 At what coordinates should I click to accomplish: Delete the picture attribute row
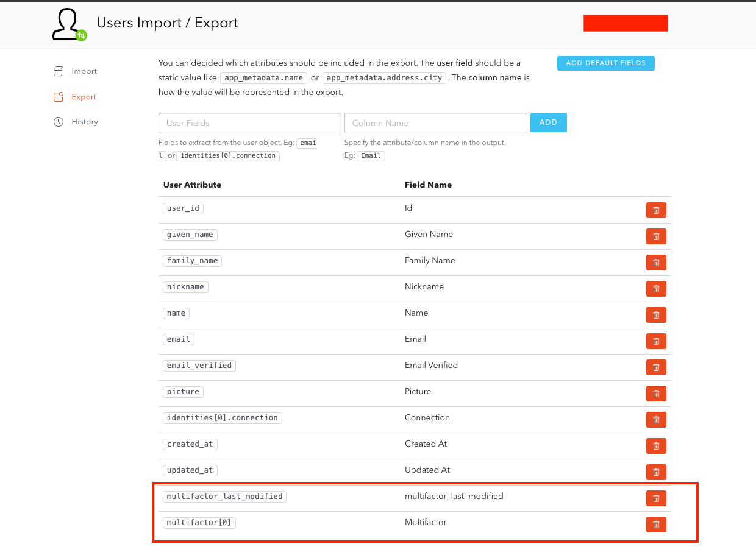(656, 393)
